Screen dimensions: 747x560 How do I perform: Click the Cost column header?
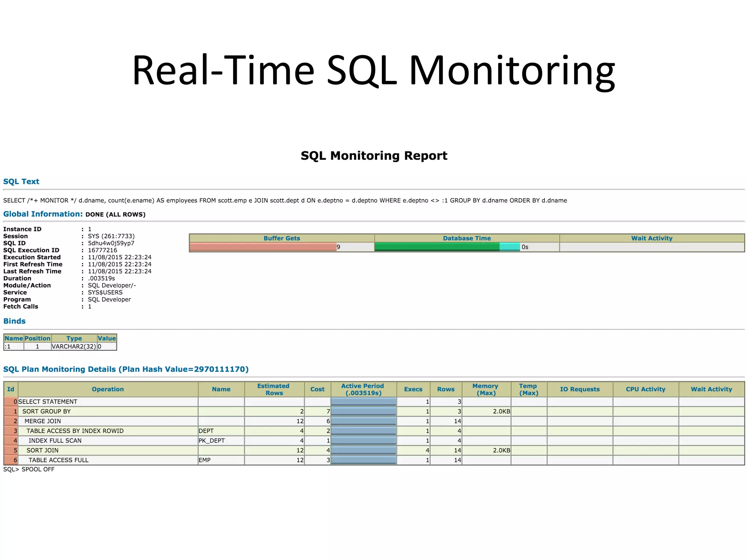click(317, 389)
